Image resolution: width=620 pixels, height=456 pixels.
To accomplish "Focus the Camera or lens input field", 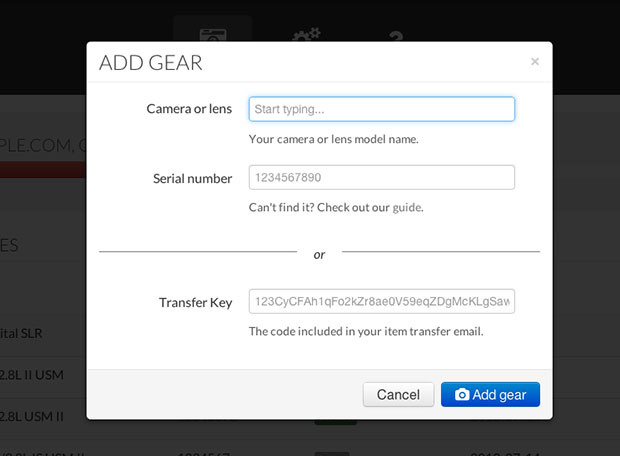I will (382, 109).
